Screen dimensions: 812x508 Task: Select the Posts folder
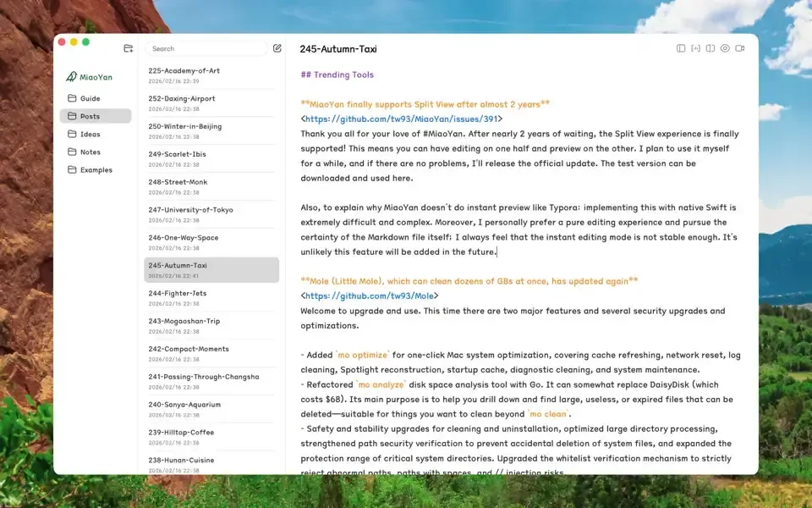[x=96, y=116]
